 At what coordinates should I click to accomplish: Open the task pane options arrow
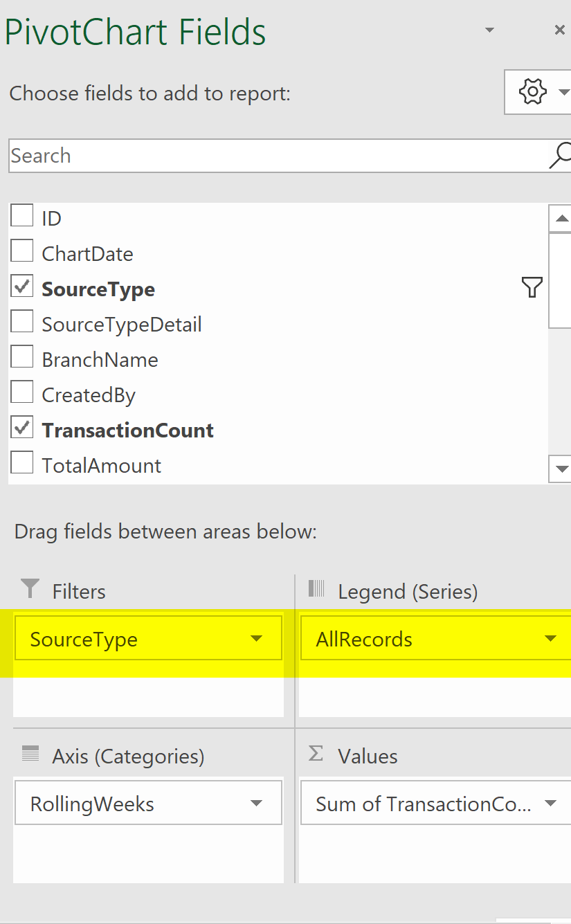tap(489, 30)
